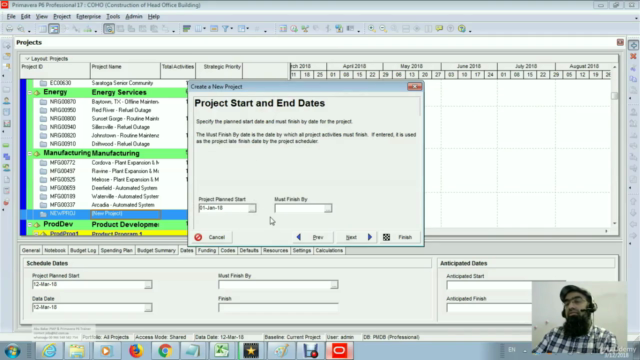
Task: Open date picker for dialog Project Planned Start
Action: click(252, 208)
